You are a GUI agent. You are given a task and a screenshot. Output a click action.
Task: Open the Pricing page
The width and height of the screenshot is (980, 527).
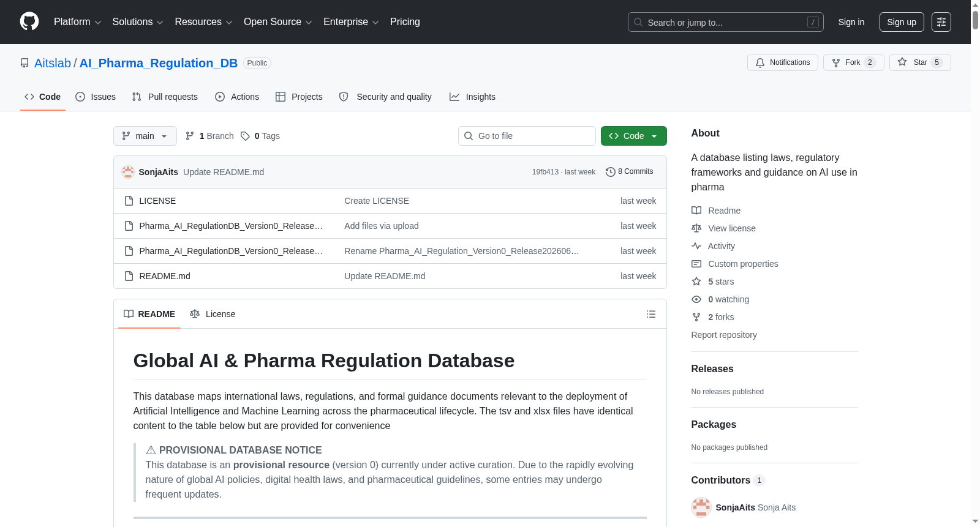[x=405, y=22]
